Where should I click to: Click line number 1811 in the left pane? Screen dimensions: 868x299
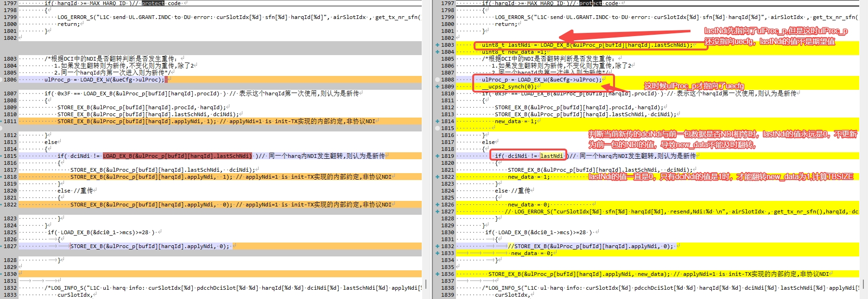pyautogui.click(x=10, y=121)
